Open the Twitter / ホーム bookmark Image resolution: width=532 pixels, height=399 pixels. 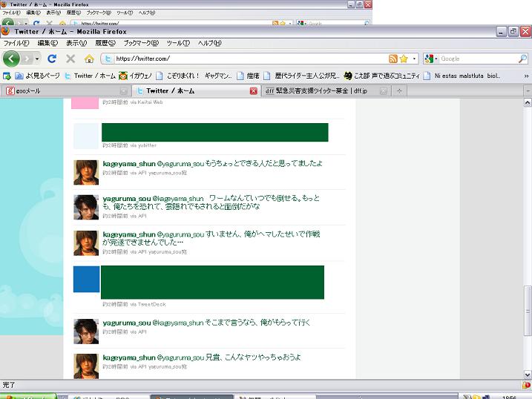point(90,76)
